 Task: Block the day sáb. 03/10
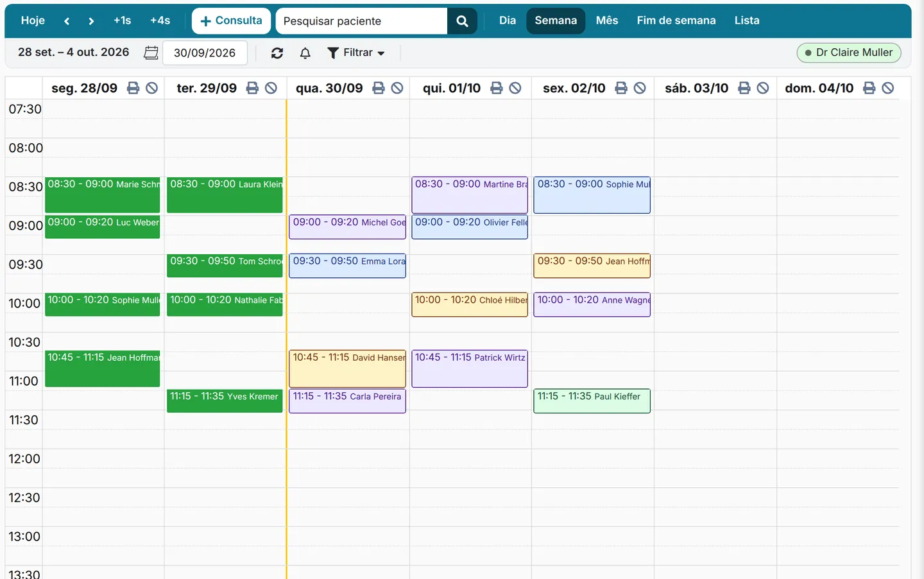click(x=762, y=88)
